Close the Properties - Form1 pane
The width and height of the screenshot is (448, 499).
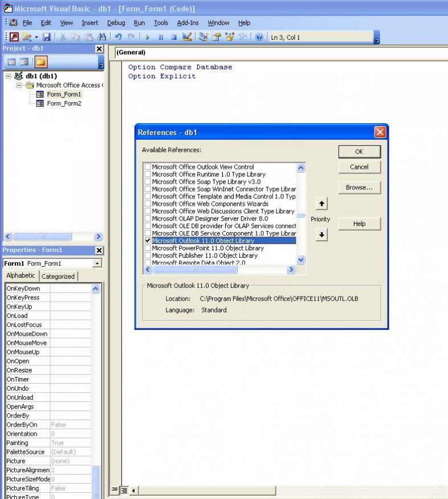[99, 250]
